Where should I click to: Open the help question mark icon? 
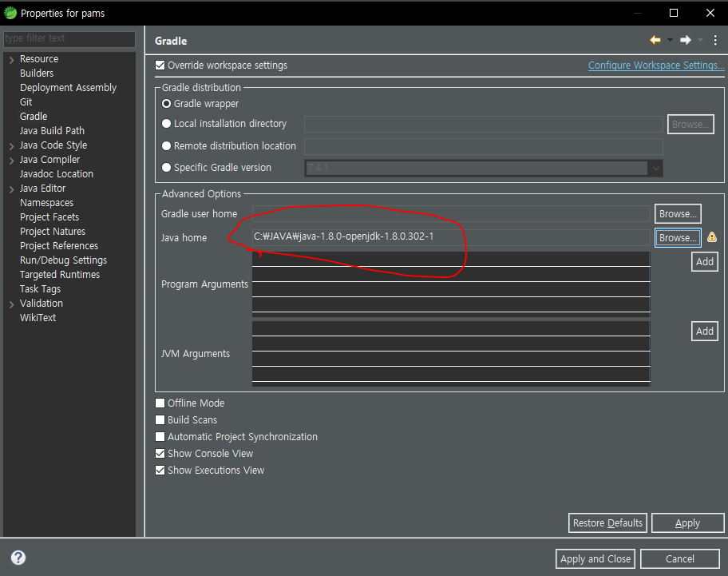tap(18, 558)
